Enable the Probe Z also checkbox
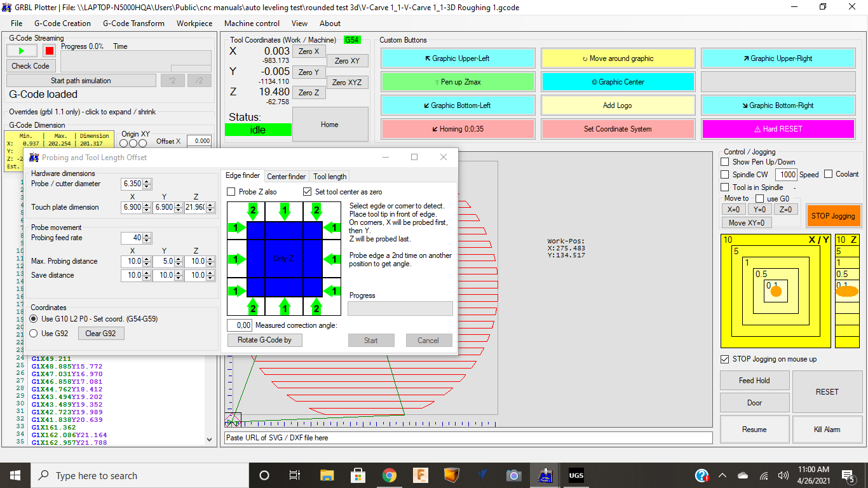This screenshot has width=868, height=488. point(232,192)
